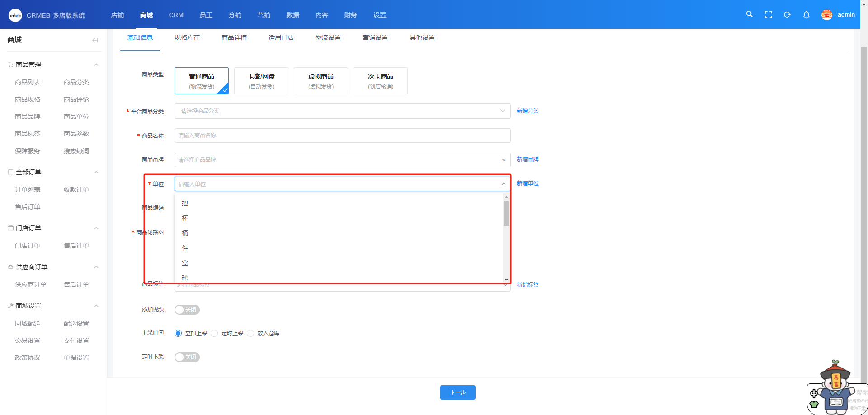Click the 下一步 button
Viewport: 868px width, 415px height.
(458, 392)
